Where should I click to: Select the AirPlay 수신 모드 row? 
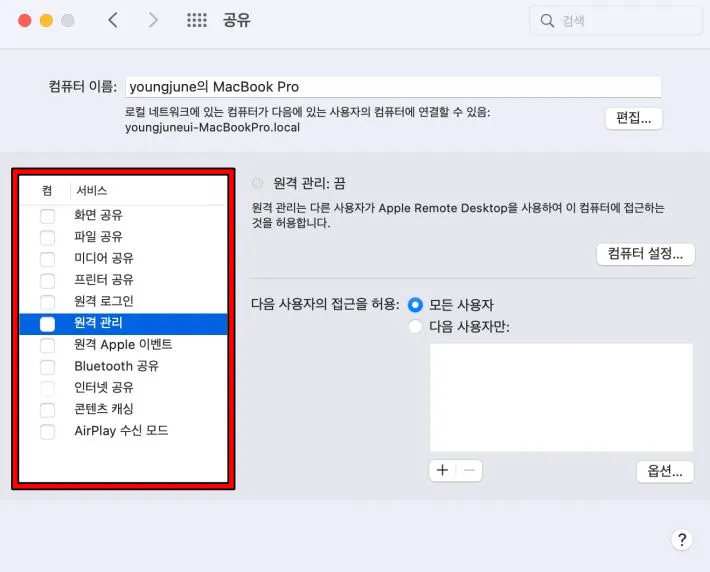tap(123, 431)
